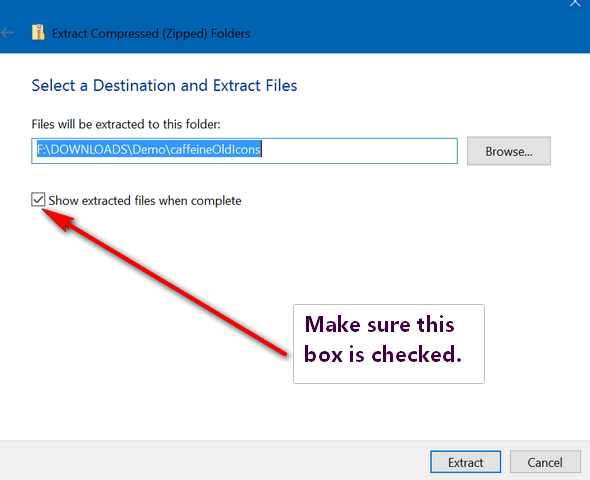
Task: Start extraction with the Extract button
Action: 465,462
